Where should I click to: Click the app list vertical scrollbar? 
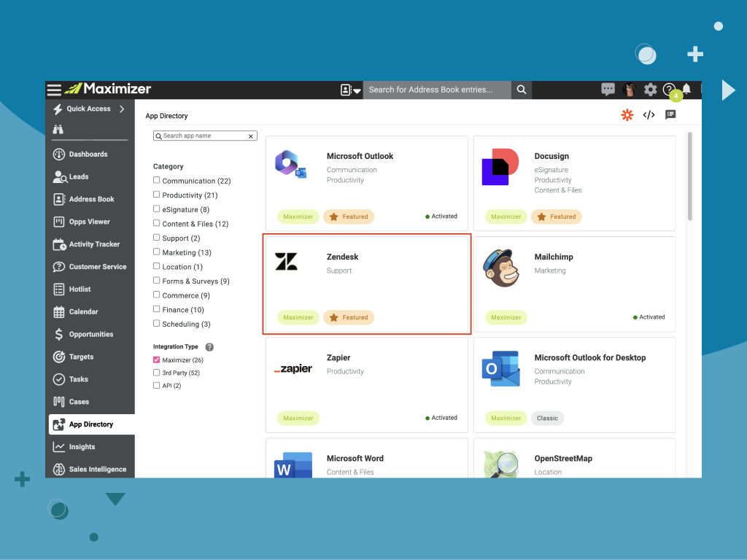(689, 176)
